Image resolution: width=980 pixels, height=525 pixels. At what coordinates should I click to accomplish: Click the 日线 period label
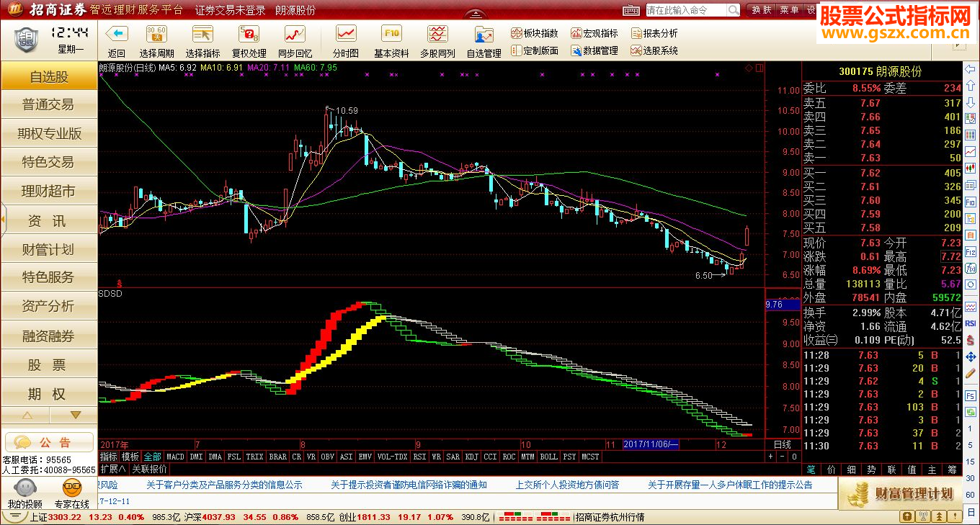[x=782, y=444]
